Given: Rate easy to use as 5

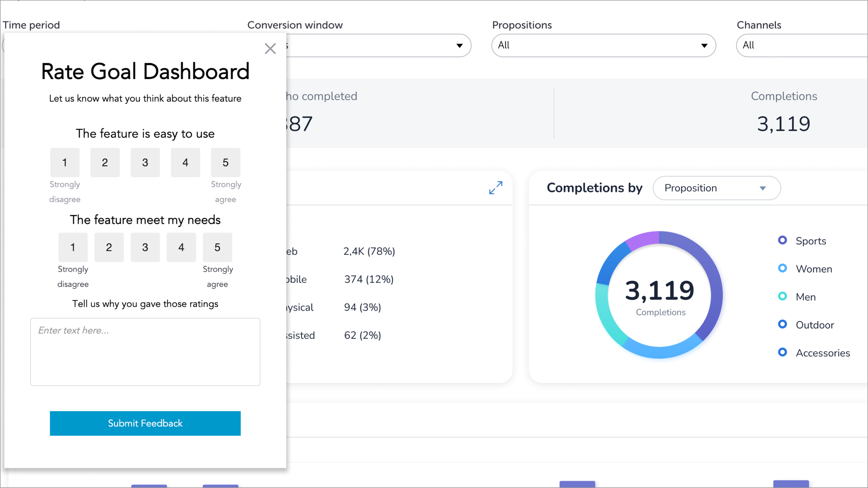Looking at the screenshot, I should [x=225, y=162].
